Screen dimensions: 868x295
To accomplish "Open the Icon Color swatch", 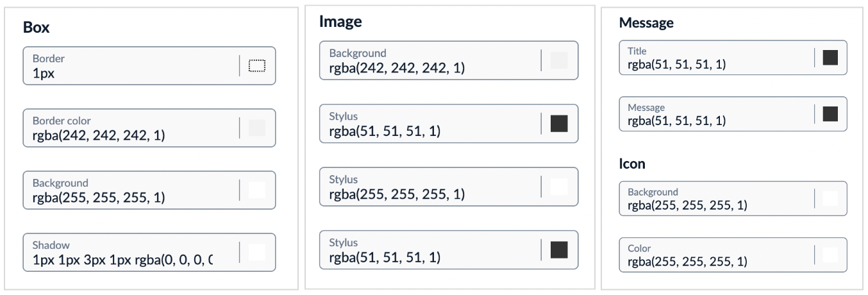I will click(830, 255).
